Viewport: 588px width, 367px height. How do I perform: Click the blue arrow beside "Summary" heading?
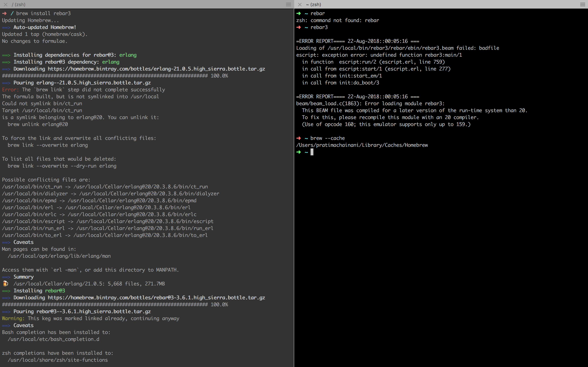pyautogui.click(x=6, y=277)
